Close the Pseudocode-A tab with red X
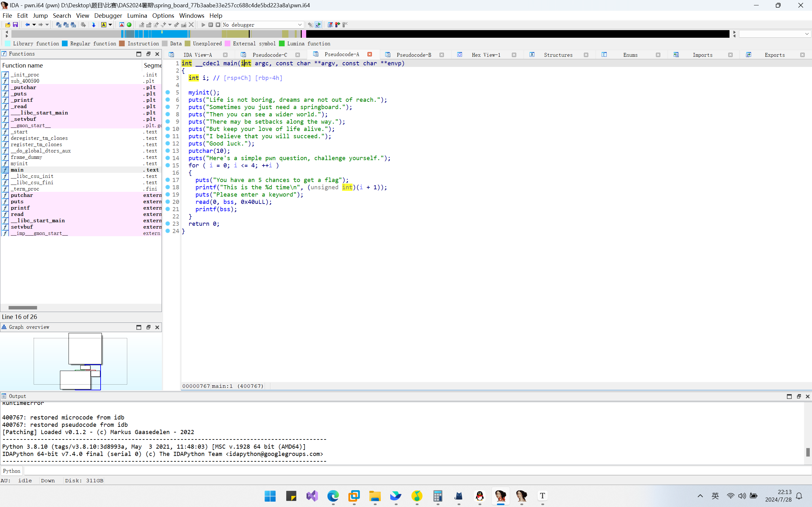 tap(370, 54)
